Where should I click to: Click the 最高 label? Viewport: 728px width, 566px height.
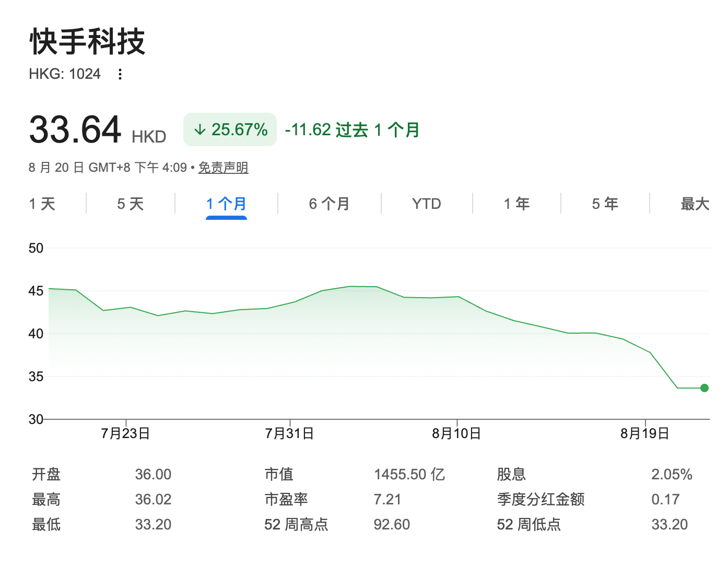tap(46, 499)
